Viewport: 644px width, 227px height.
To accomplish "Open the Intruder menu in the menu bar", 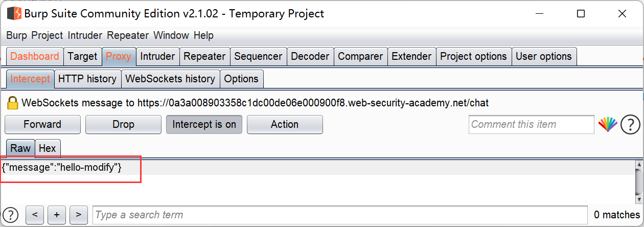I will click(x=85, y=35).
